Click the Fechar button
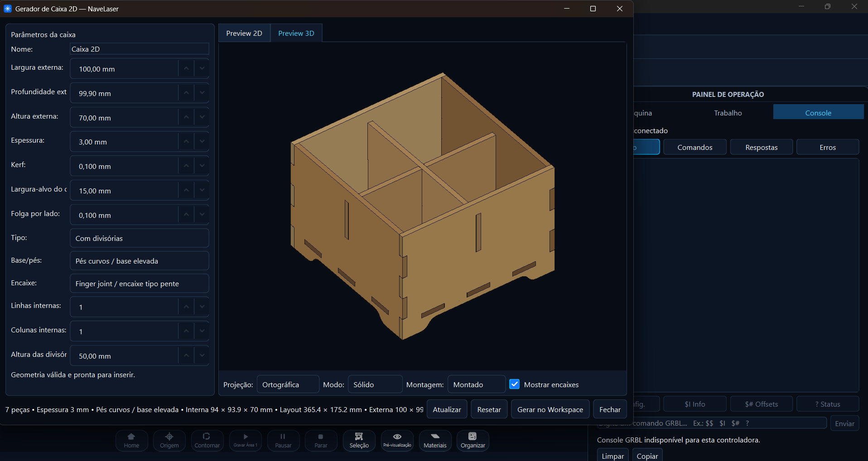 (x=610, y=409)
